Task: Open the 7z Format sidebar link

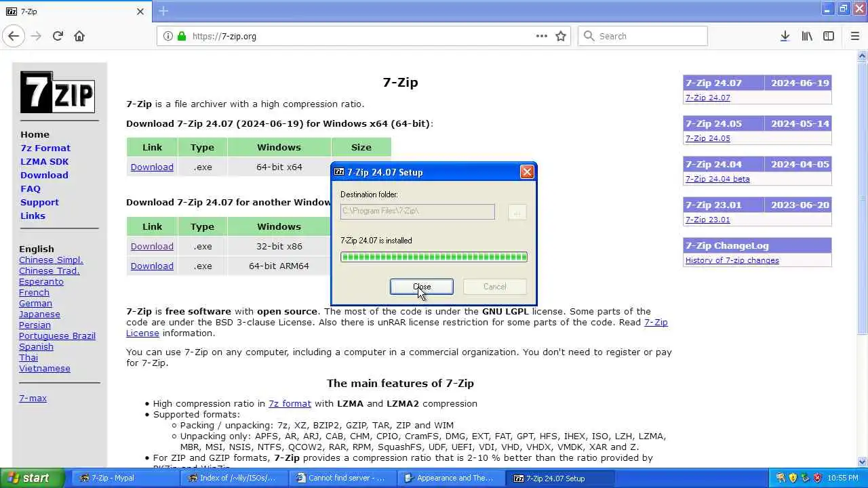Action: [45, 148]
